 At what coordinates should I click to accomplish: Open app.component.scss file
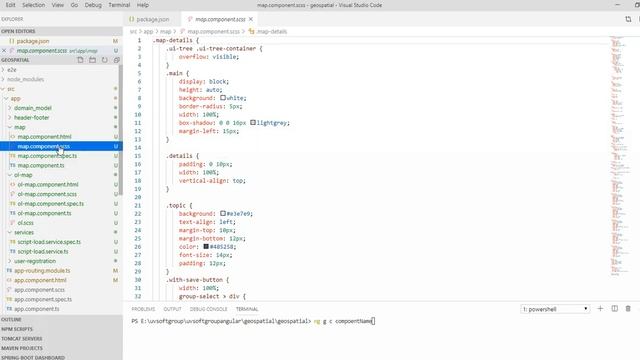39,290
